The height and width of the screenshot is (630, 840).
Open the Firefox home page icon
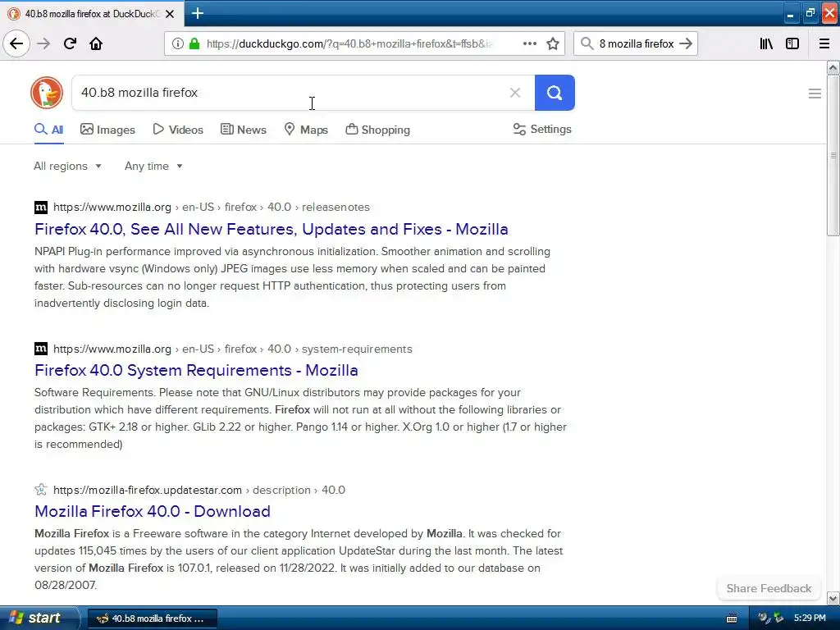coord(96,43)
